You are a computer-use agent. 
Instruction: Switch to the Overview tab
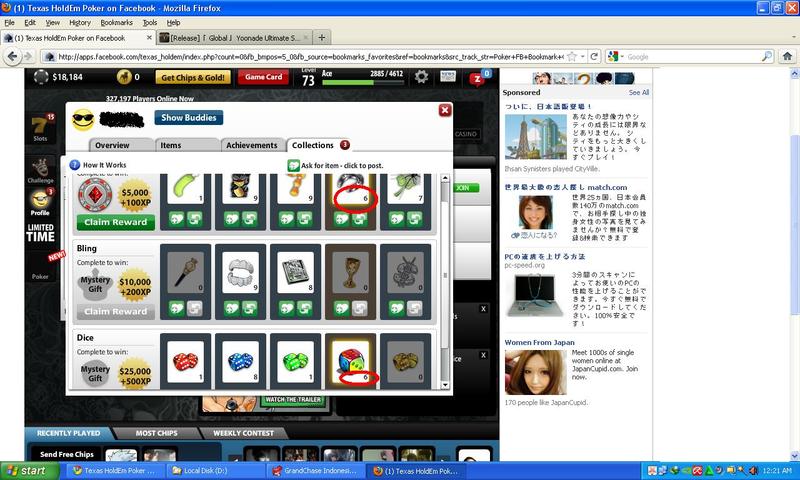pos(121,145)
